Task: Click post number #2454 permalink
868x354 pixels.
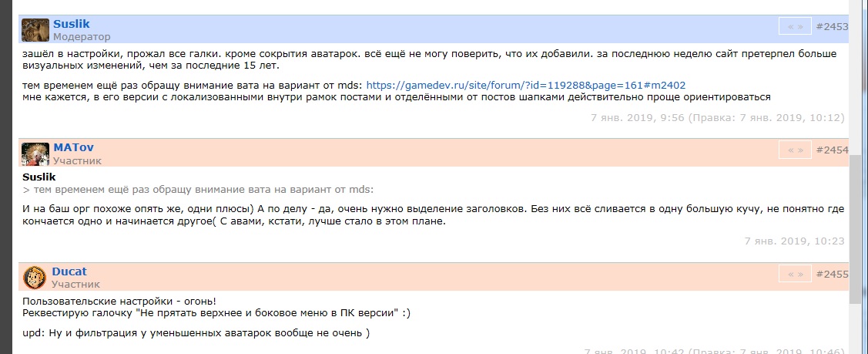Action: coord(832,150)
